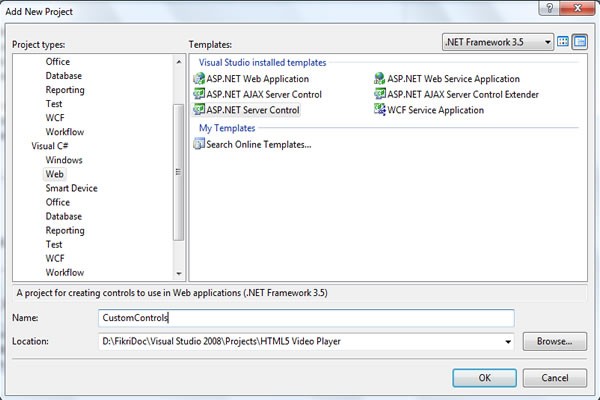Viewport: 600px width, 400px height.
Task: Select the topmost Workflow project type
Action: pyautogui.click(x=65, y=132)
